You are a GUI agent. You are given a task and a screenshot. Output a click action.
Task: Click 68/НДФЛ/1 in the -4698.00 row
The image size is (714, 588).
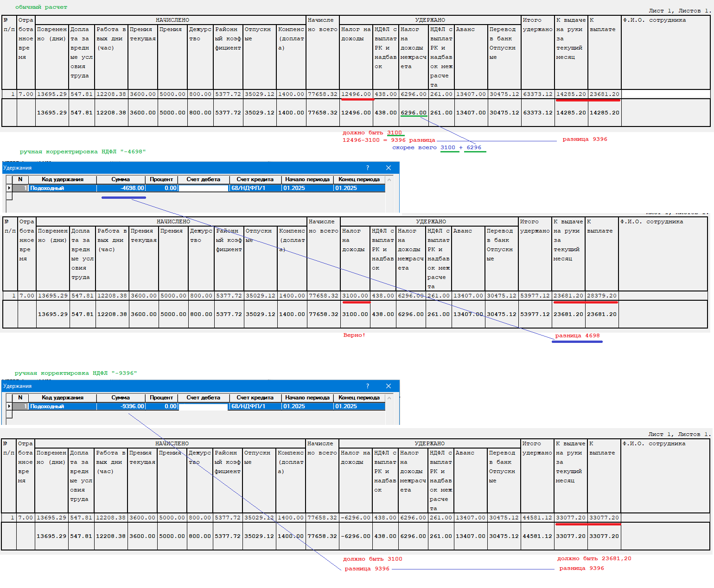[x=255, y=188]
